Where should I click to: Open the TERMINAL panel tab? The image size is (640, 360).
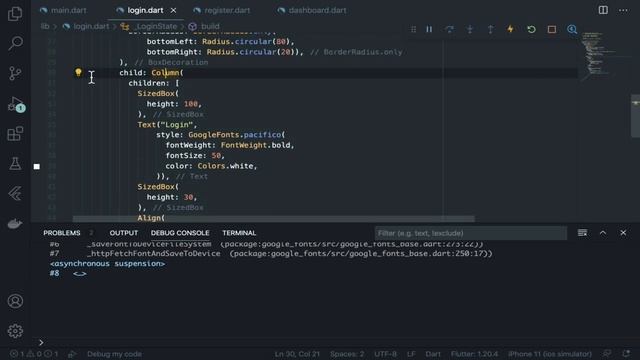point(239,233)
